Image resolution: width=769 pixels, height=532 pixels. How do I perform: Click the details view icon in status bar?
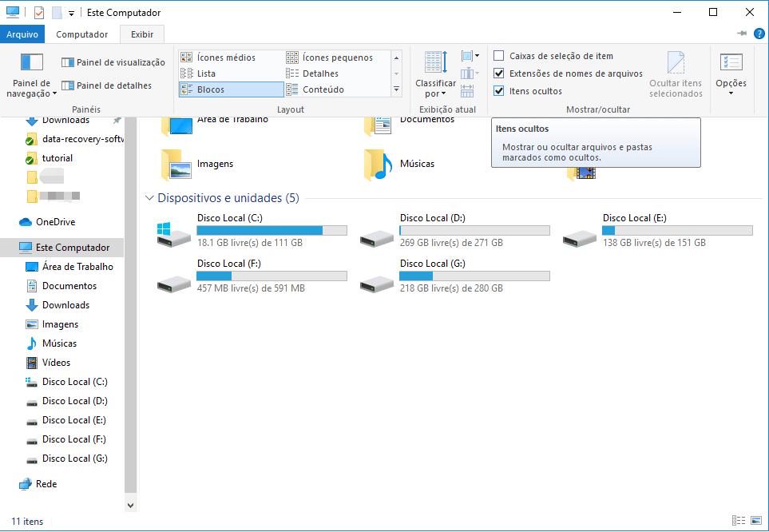740,521
